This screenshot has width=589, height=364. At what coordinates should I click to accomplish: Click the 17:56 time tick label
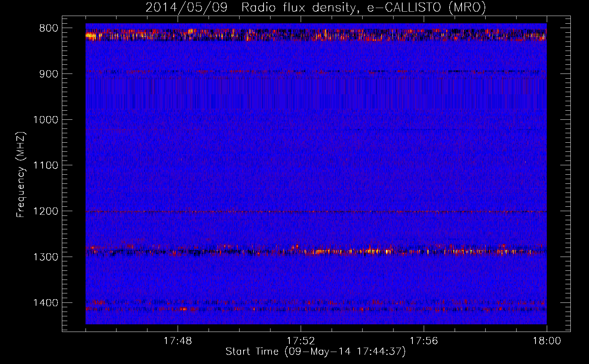(424, 341)
